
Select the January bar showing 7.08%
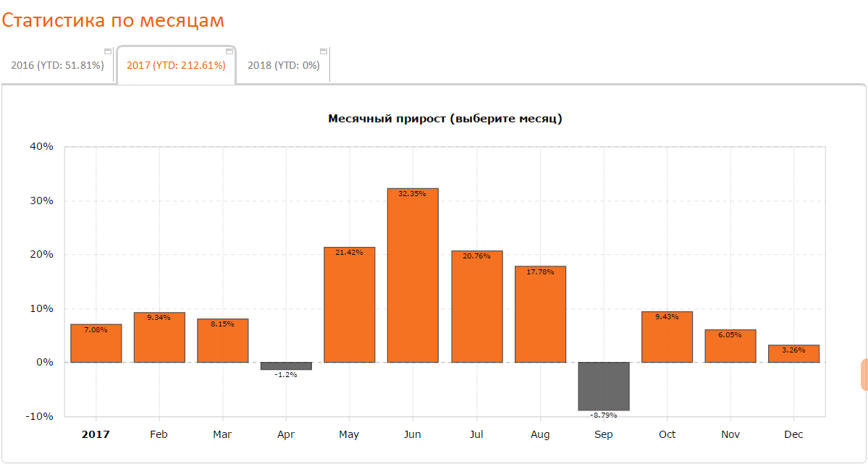96,344
